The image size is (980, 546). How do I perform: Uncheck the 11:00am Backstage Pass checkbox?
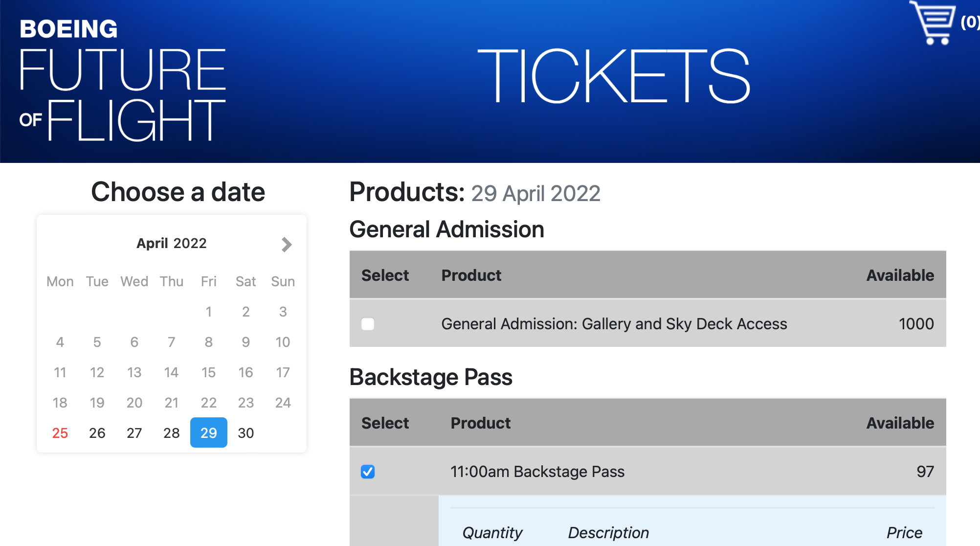(368, 472)
